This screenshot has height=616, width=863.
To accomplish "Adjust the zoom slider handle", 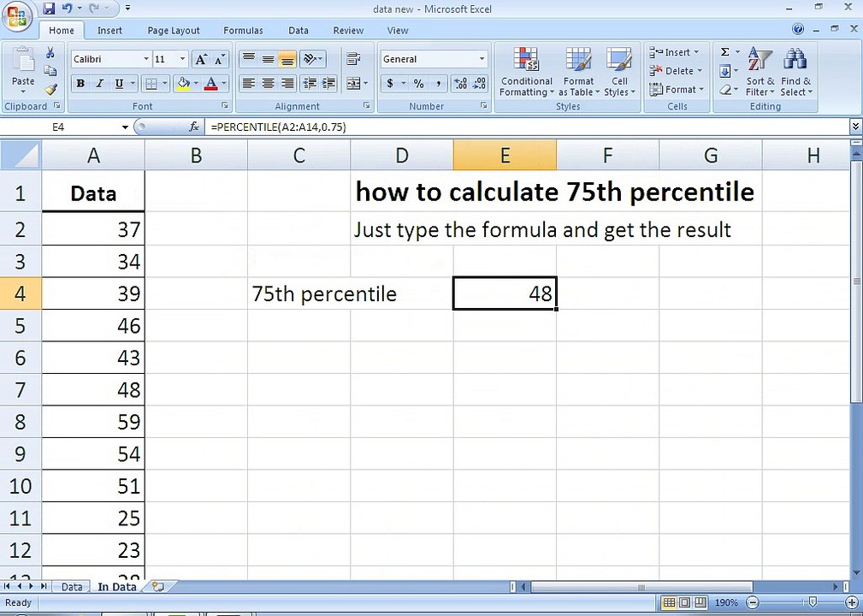I will tap(813, 602).
